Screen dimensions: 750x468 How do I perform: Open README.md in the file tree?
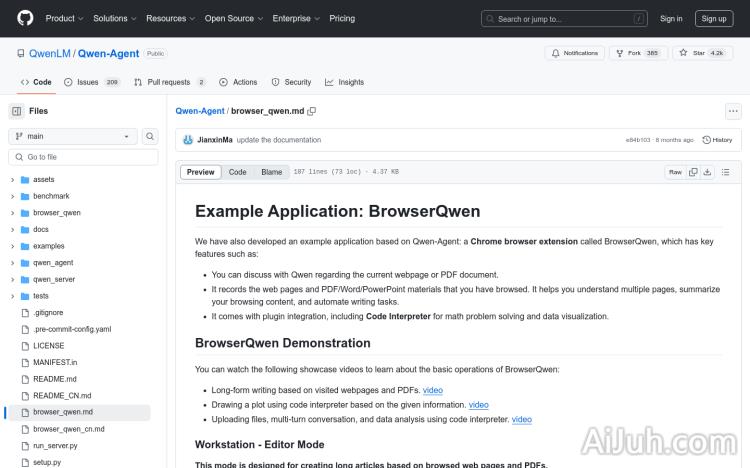click(x=55, y=379)
